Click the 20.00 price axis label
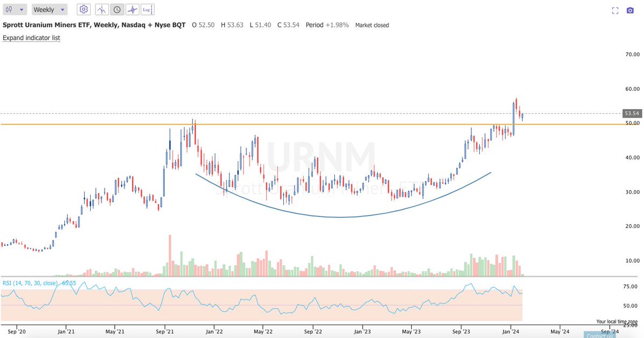Screen dimensions: 644x338 pyautogui.click(x=632, y=226)
